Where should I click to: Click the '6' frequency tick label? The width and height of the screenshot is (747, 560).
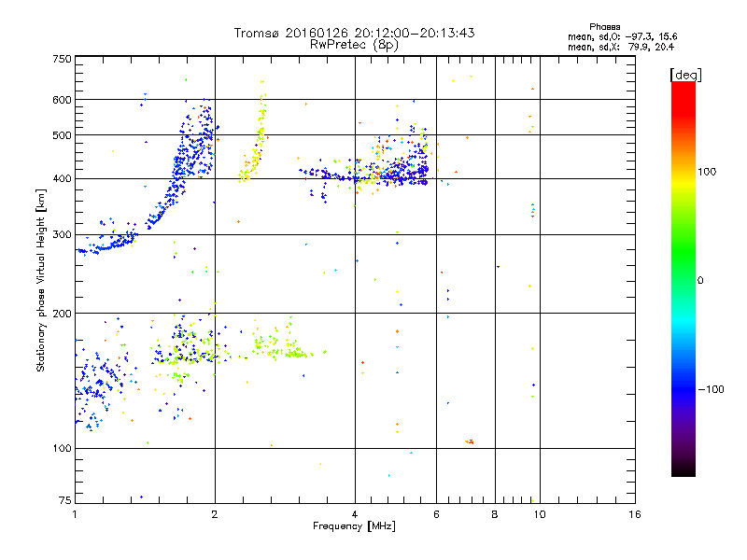[x=436, y=514]
